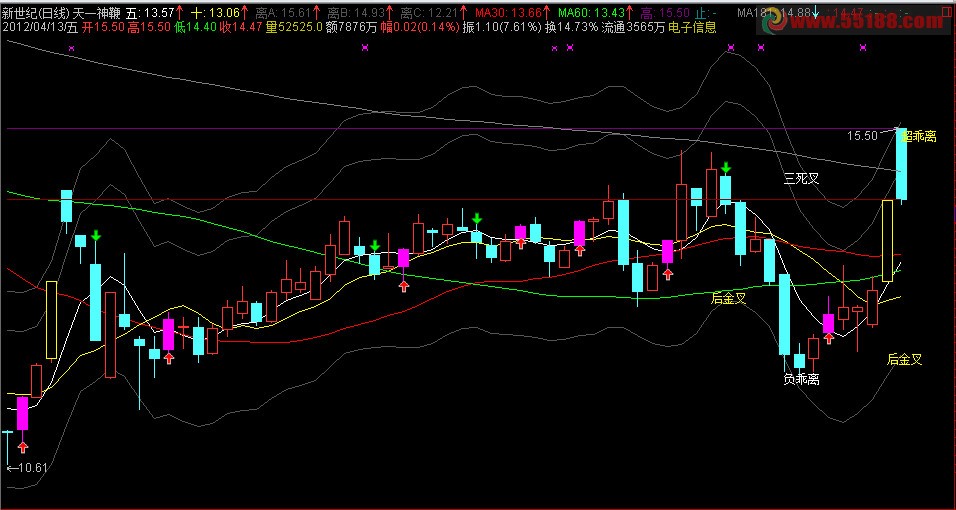Click the 量52525.0 volume value
956x510 pixels.
coord(292,27)
